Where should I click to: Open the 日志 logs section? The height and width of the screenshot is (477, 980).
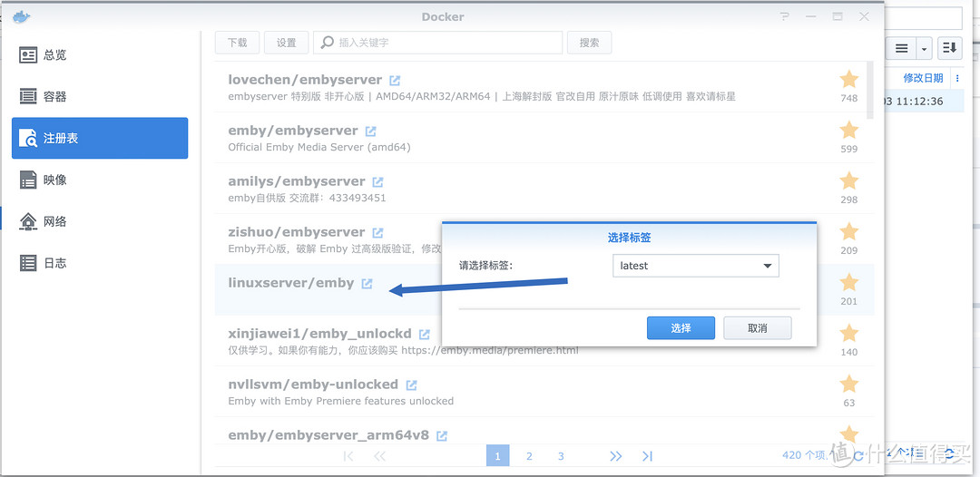click(100, 263)
